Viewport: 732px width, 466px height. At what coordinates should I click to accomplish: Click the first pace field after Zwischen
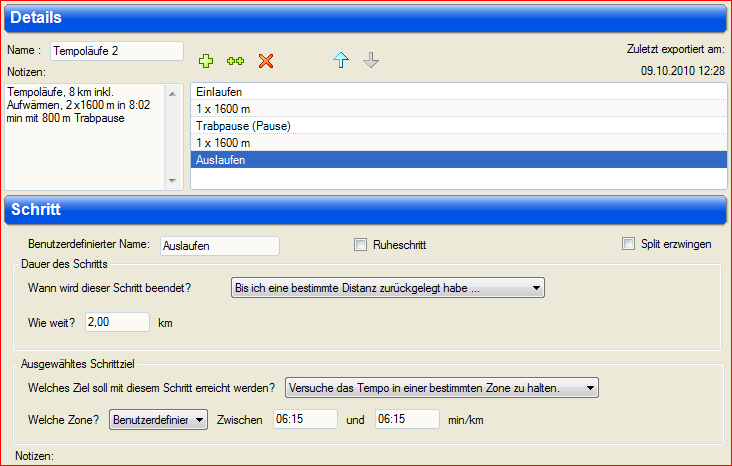coord(305,420)
